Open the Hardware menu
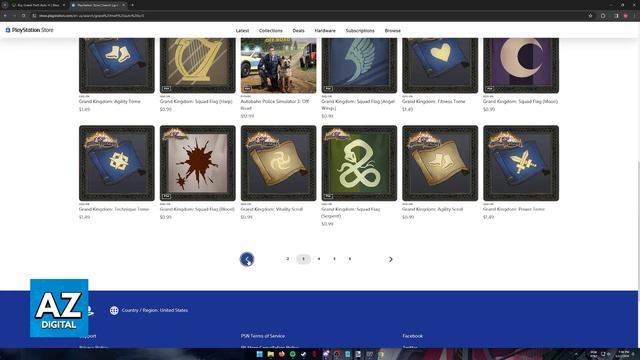Screen dimensions: 640x360 [x=325, y=31]
